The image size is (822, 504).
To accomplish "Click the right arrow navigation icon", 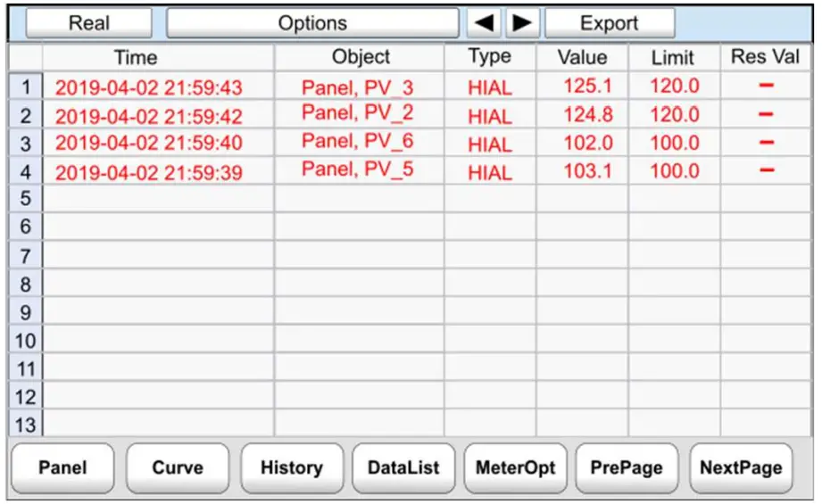I will pyautogui.click(x=522, y=23).
